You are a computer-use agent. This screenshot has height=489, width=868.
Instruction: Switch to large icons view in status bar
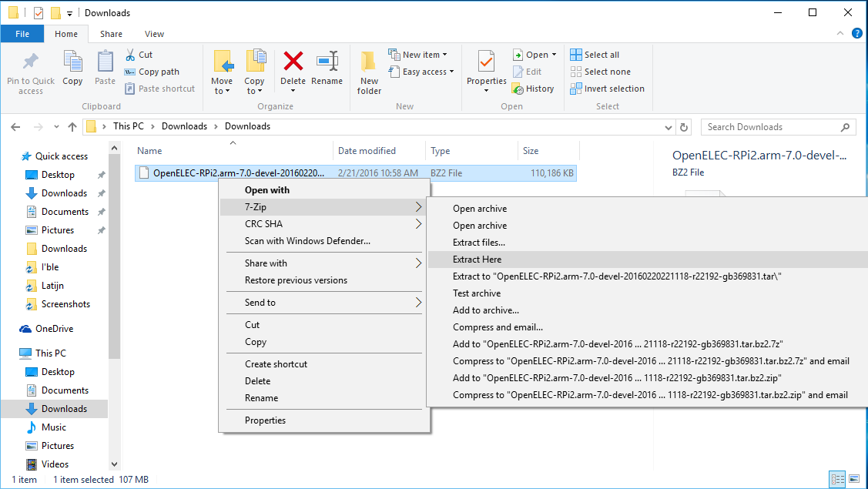click(854, 479)
